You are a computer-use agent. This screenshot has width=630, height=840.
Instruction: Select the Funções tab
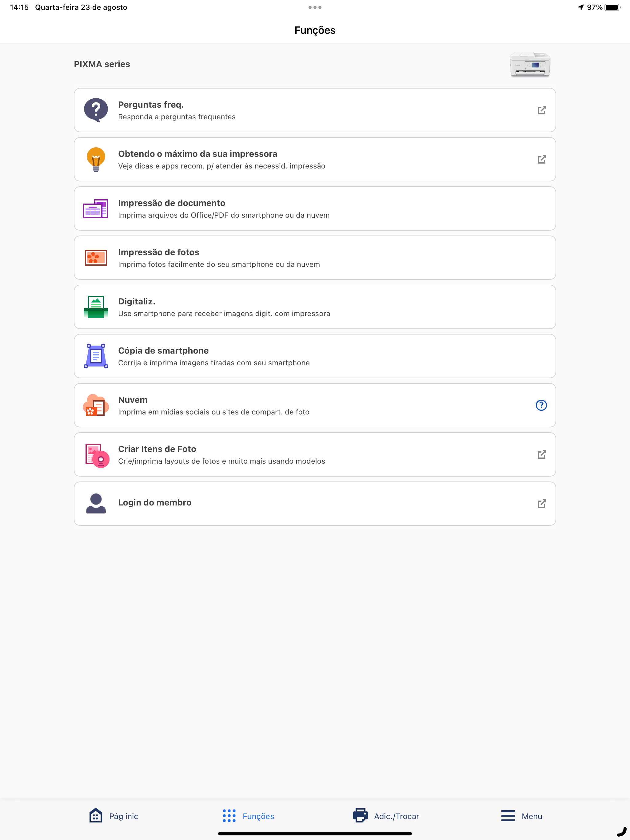pyautogui.click(x=248, y=816)
